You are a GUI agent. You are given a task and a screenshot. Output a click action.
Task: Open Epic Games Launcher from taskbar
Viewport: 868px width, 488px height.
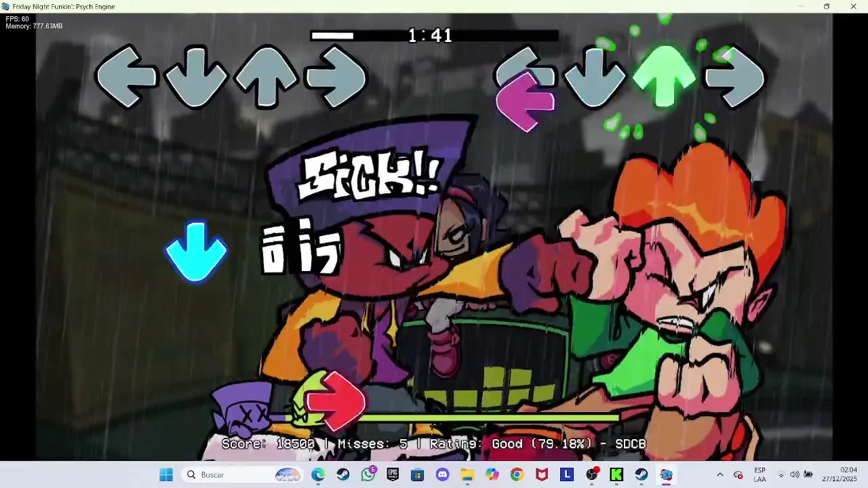[x=393, y=474]
